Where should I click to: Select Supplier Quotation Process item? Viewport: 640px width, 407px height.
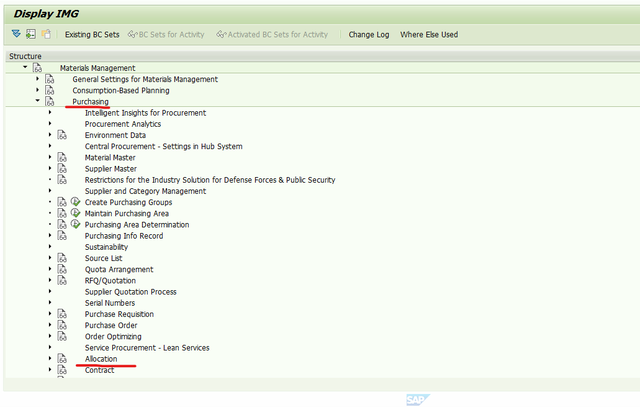(x=131, y=291)
